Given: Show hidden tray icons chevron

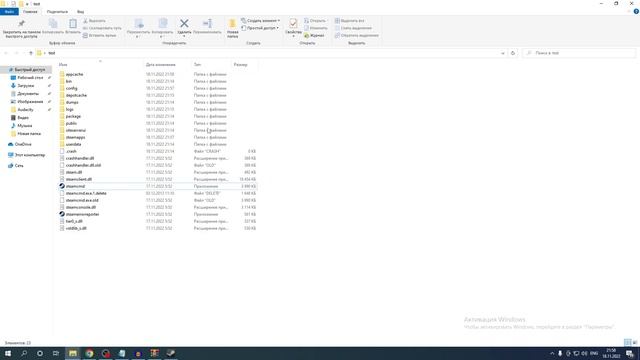Looking at the screenshot, I should pyautogui.click(x=552, y=353).
